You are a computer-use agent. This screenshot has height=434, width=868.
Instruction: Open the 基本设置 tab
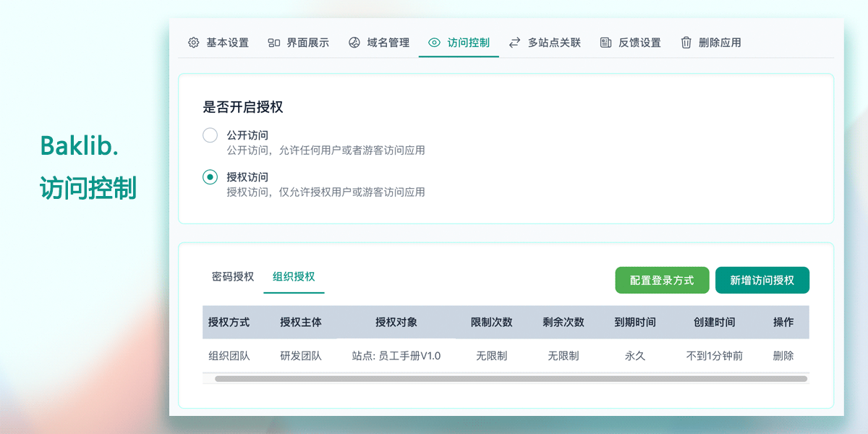click(218, 43)
